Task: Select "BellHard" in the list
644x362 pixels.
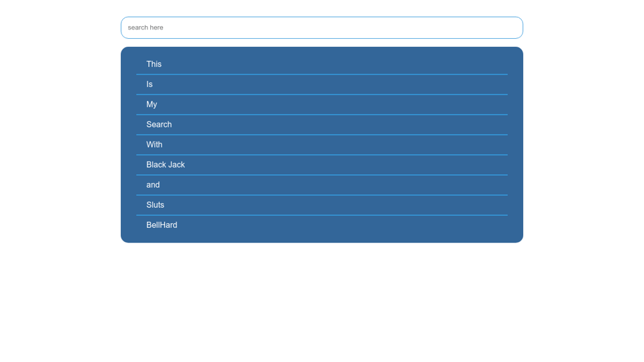Action: click(162, 225)
